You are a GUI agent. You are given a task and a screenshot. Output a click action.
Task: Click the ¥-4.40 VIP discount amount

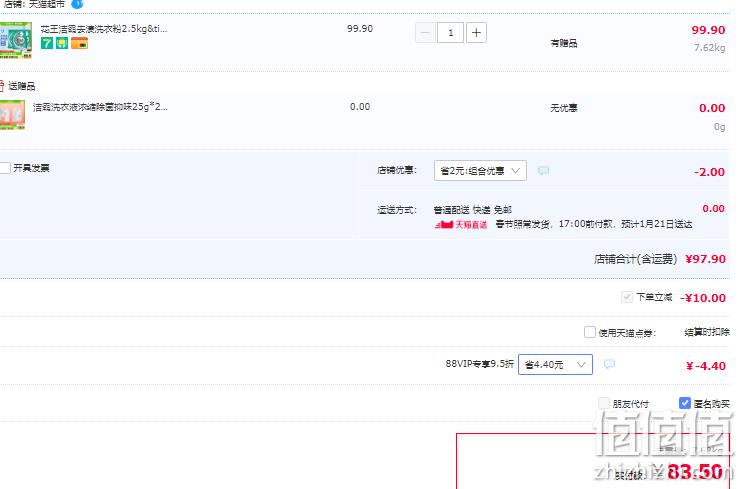click(706, 366)
